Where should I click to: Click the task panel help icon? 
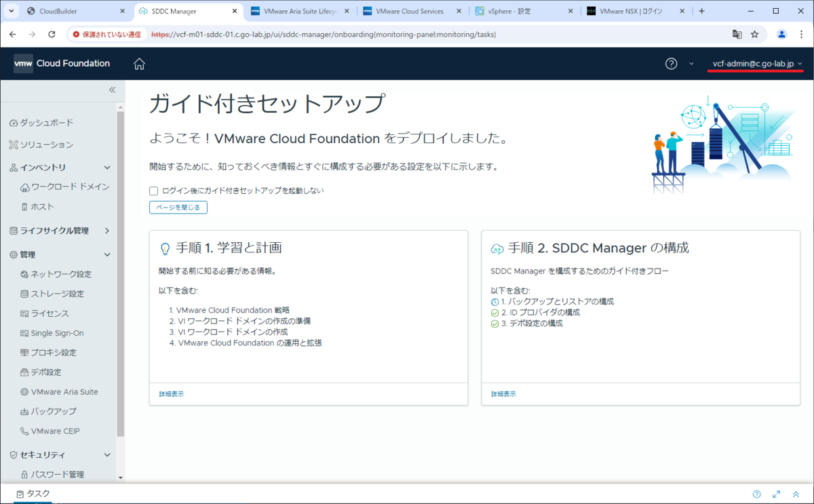click(757, 495)
